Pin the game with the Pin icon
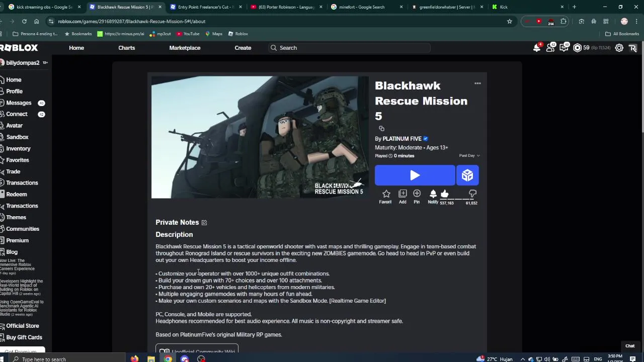The image size is (644, 362). tap(417, 194)
